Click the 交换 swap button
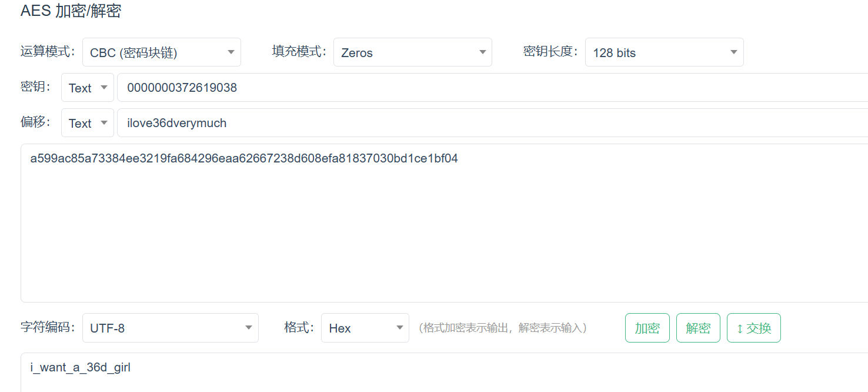 (753, 328)
